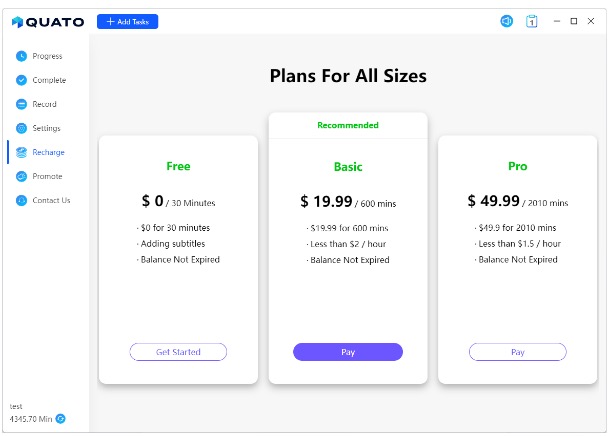
Task: Click the speaker announcement icon in title bar
Action: pyautogui.click(x=506, y=21)
